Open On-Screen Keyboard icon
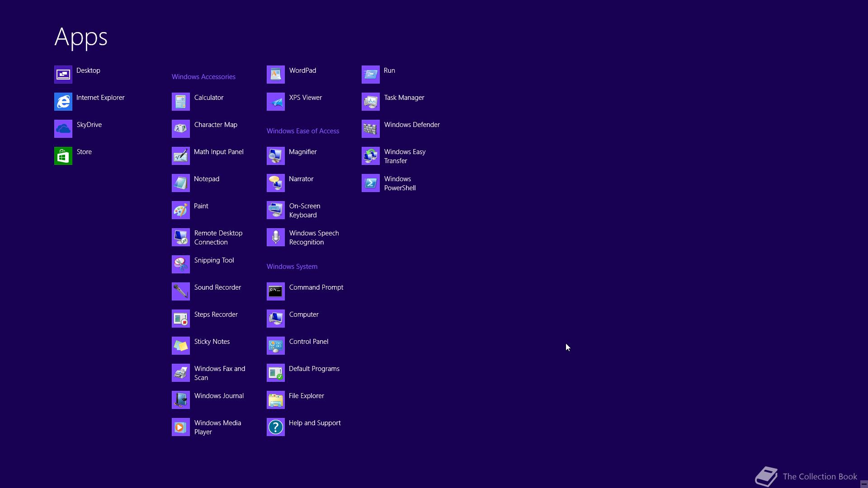 coord(276,210)
